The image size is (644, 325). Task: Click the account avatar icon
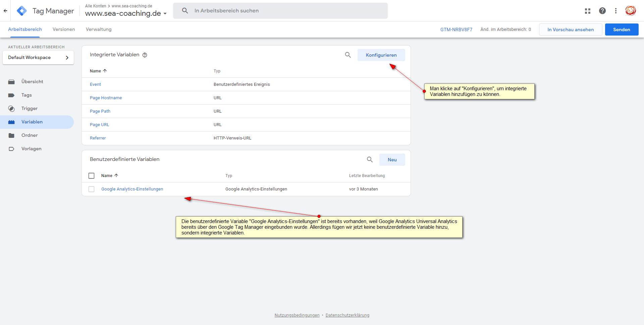pos(631,11)
